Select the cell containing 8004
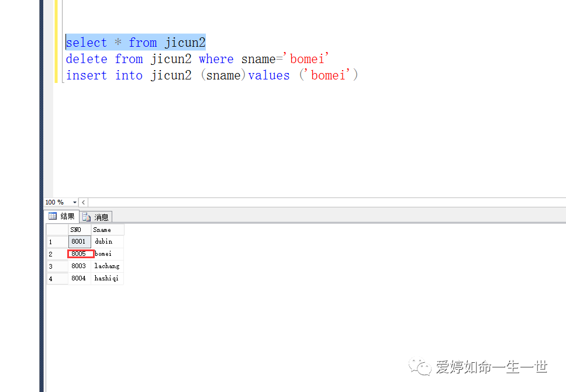This screenshot has height=392, width=566. click(80, 279)
